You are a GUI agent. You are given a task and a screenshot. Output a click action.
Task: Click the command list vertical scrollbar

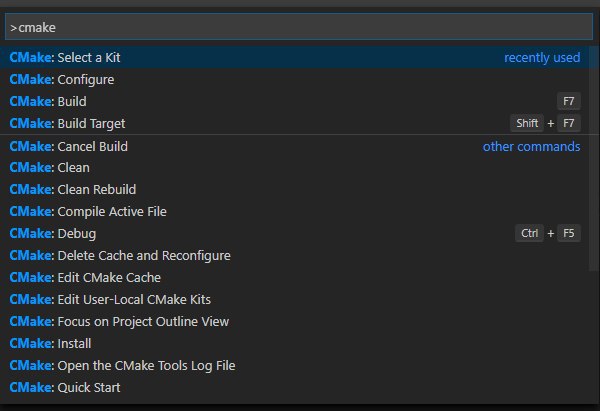(594, 158)
